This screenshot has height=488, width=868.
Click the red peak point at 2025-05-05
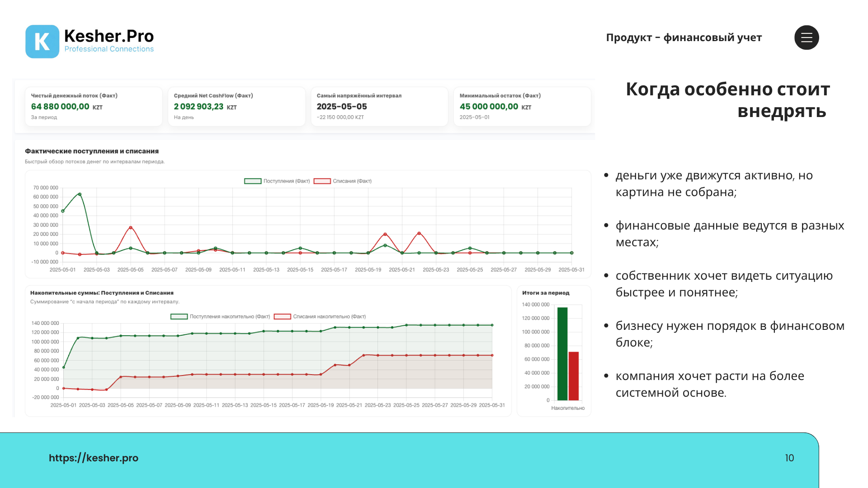[x=131, y=228]
